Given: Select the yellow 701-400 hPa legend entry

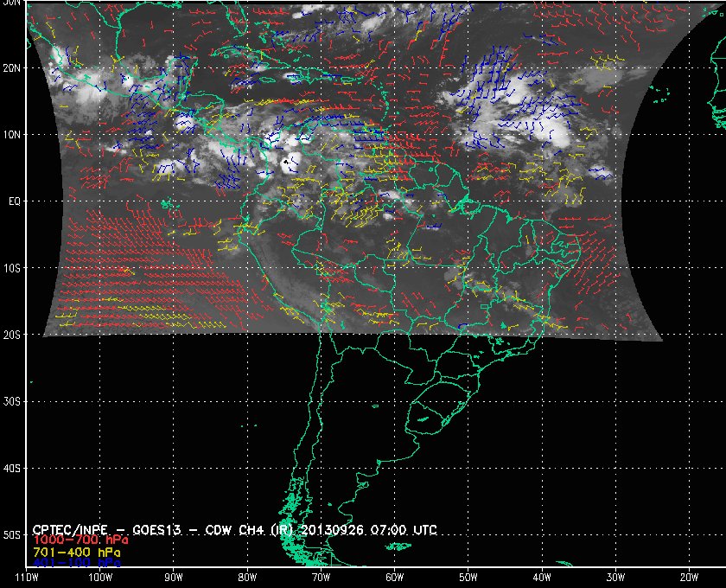Looking at the screenshot, I should pos(76,553).
